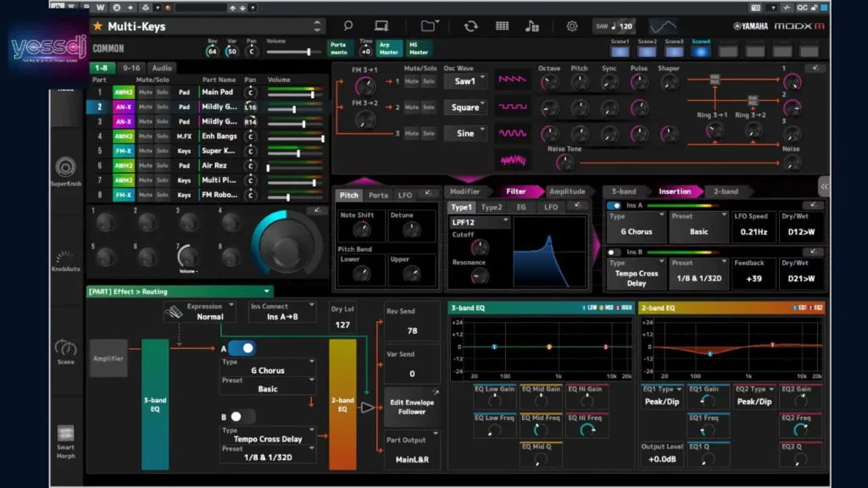
Task: Open the LPF12 filter type dropdown
Action: pos(480,222)
